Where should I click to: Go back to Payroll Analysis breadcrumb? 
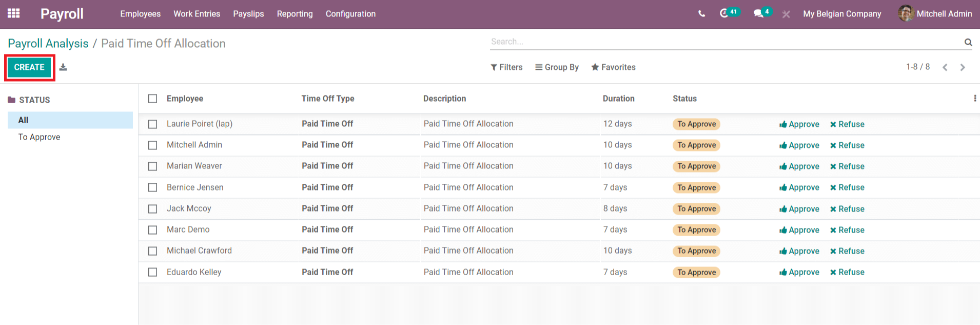(48, 44)
